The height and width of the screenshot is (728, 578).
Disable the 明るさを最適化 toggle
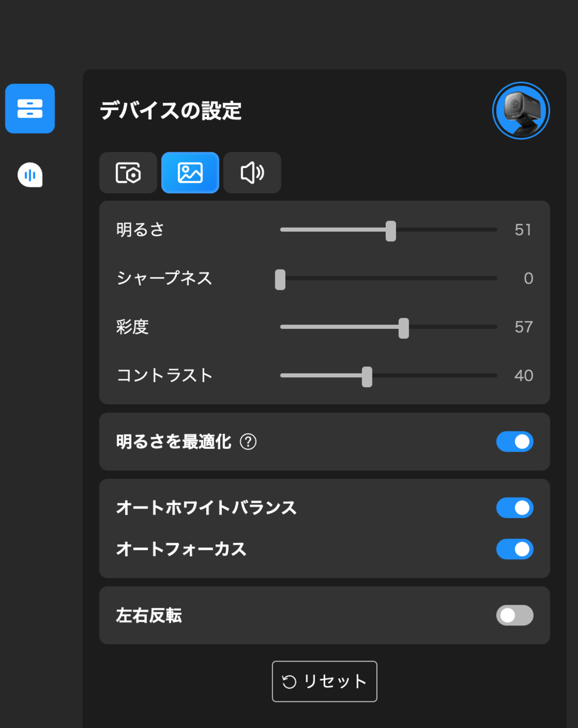coord(515,442)
